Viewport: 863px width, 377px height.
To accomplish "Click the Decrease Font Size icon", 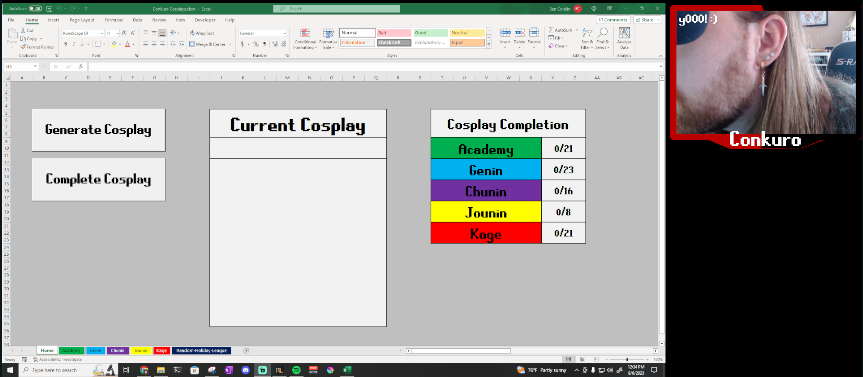I will pos(133,33).
